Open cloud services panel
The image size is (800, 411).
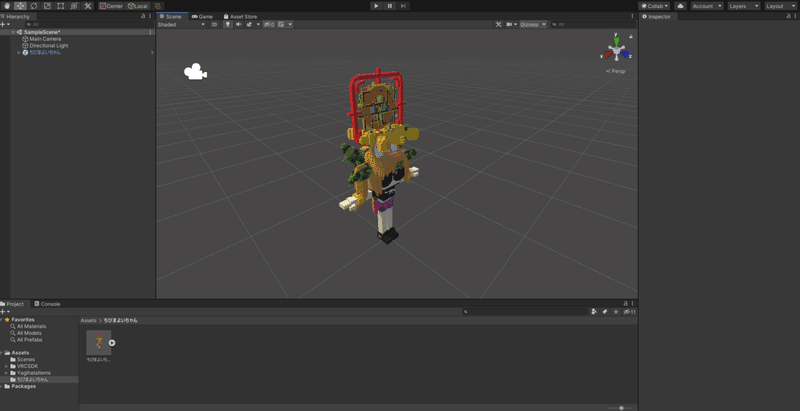(680, 6)
